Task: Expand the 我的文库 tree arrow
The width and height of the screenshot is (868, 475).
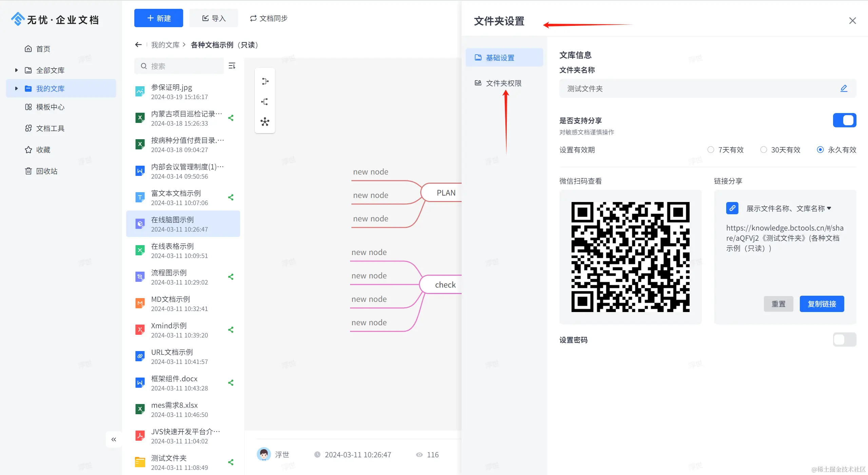Action: 16,89
